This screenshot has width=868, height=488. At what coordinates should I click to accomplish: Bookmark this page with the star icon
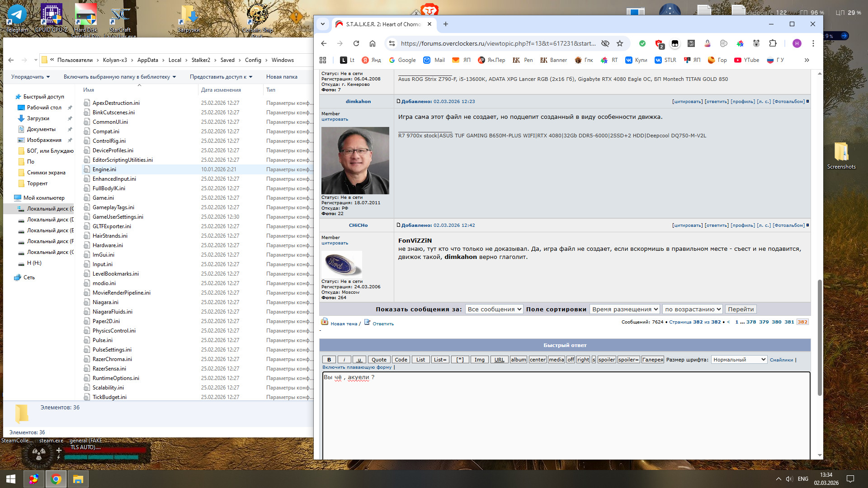(620, 43)
